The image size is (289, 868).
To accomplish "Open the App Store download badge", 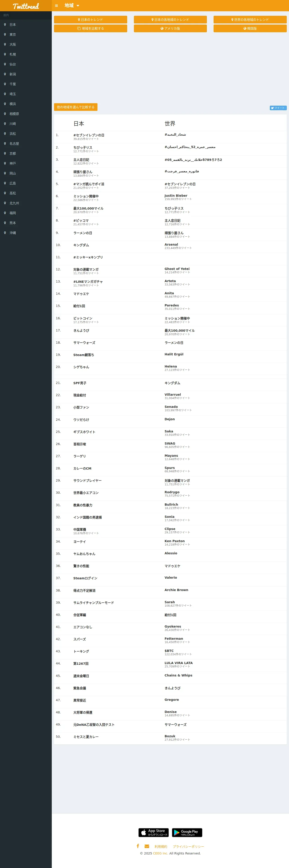I will point(154,832).
